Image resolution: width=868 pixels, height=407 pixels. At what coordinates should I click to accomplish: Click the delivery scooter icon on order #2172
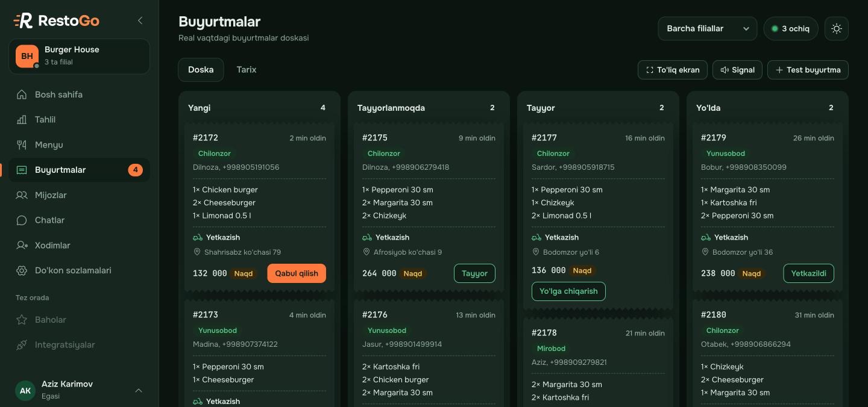pyautogui.click(x=198, y=237)
